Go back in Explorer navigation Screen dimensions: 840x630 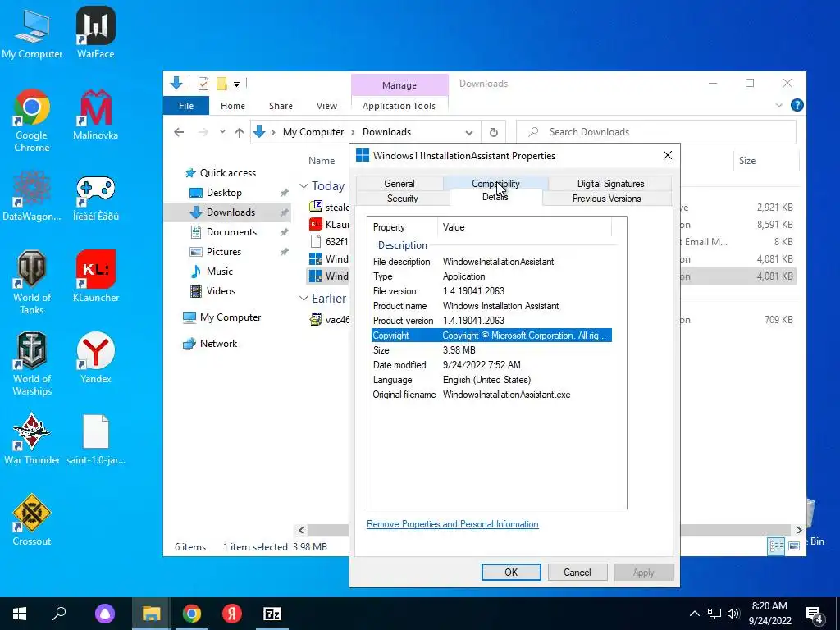pyautogui.click(x=179, y=132)
